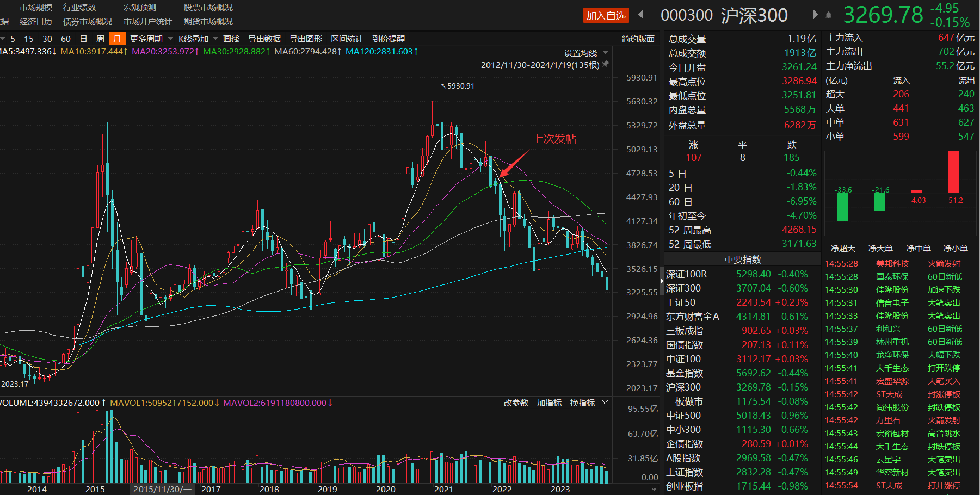Click 导出数据 to export data
The width and height of the screenshot is (980, 495).
(264, 39)
